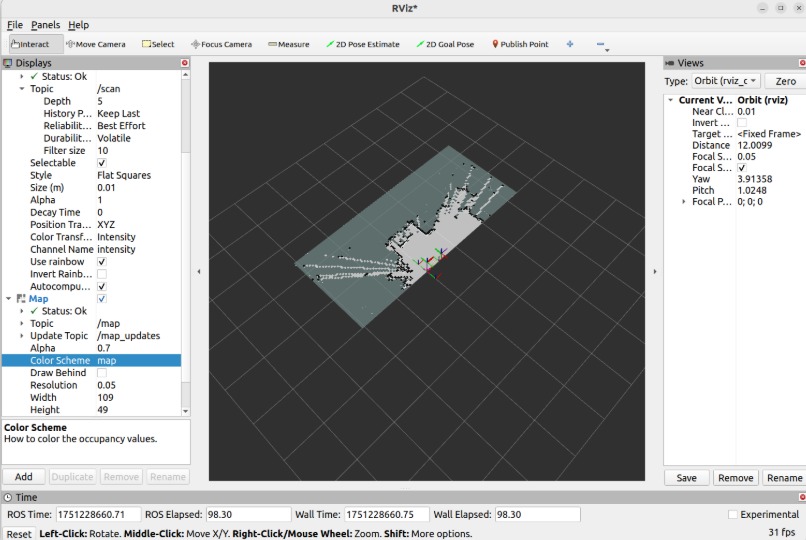Open the Panels menu
The height and width of the screenshot is (540, 806).
pyautogui.click(x=45, y=25)
